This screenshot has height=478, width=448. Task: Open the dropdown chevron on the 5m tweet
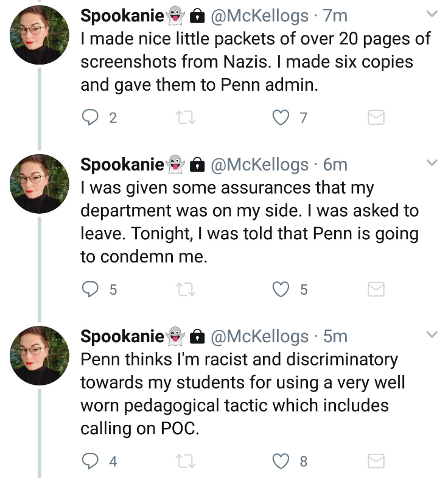(432, 334)
